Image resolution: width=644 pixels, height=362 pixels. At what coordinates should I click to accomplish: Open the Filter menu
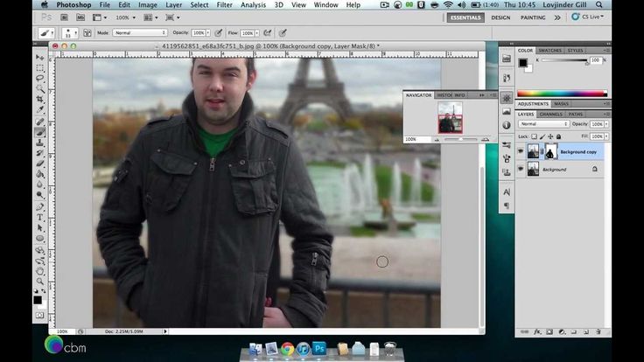226,5
